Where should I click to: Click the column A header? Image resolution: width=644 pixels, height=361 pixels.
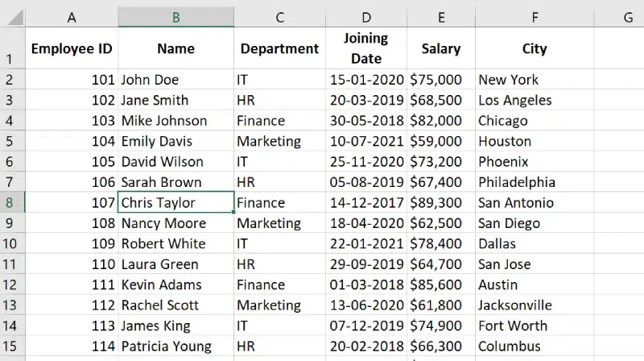tap(72, 17)
